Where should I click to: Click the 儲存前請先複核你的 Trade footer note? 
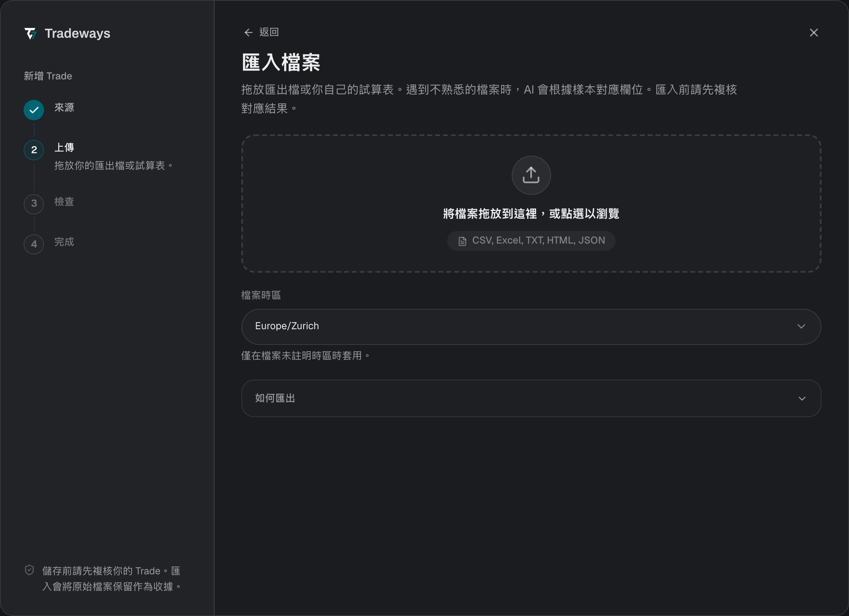click(111, 578)
